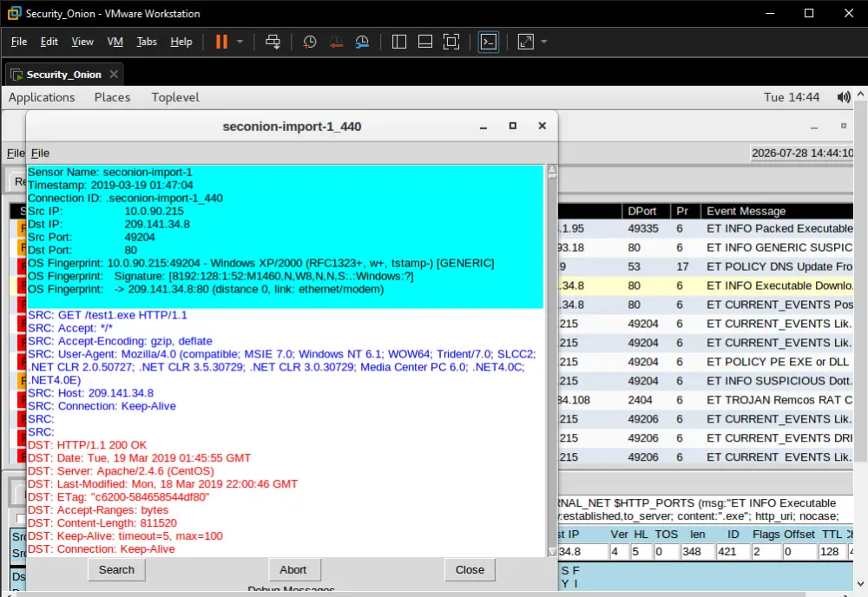Click the TTL value 128 field
This screenshot has width=868, height=597.
(x=832, y=552)
